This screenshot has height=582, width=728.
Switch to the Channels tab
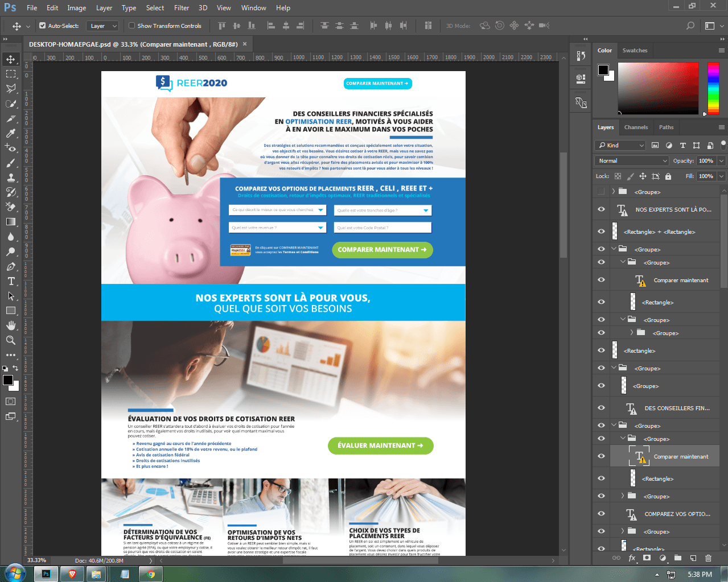(x=636, y=127)
